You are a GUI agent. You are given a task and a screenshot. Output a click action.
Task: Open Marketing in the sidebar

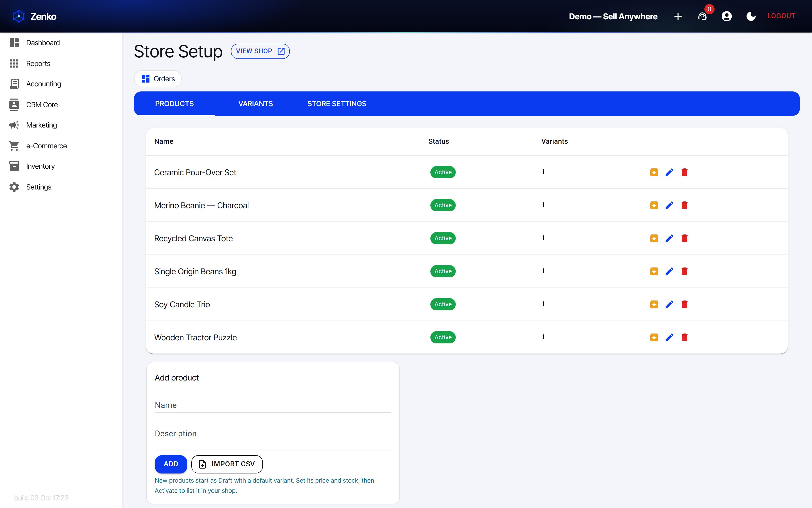point(61,125)
